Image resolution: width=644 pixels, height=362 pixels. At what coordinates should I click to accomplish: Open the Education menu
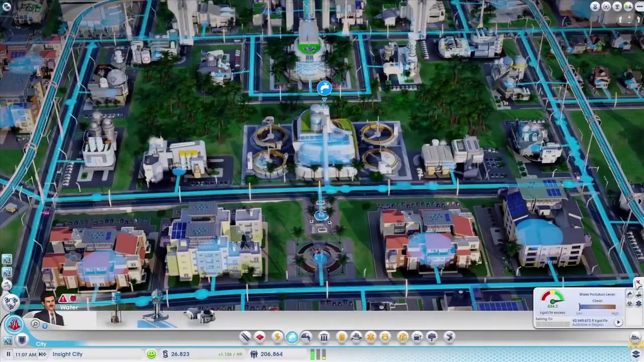tap(403, 337)
